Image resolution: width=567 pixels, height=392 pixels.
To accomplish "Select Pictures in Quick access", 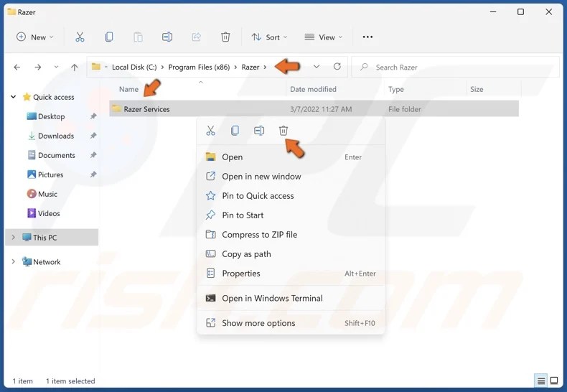I will coord(51,174).
